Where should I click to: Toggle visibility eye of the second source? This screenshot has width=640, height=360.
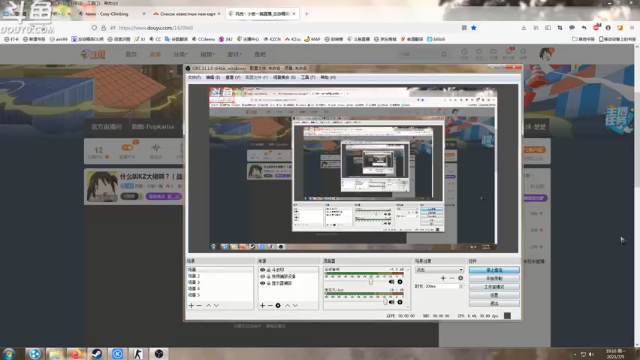tap(262, 276)
